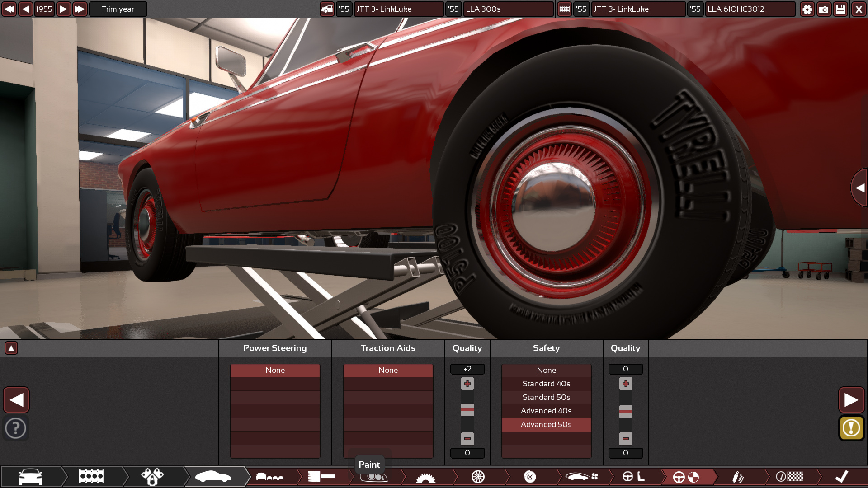Select Standard 50s safety option
This screenshot has width=868, height=488.
546,397
